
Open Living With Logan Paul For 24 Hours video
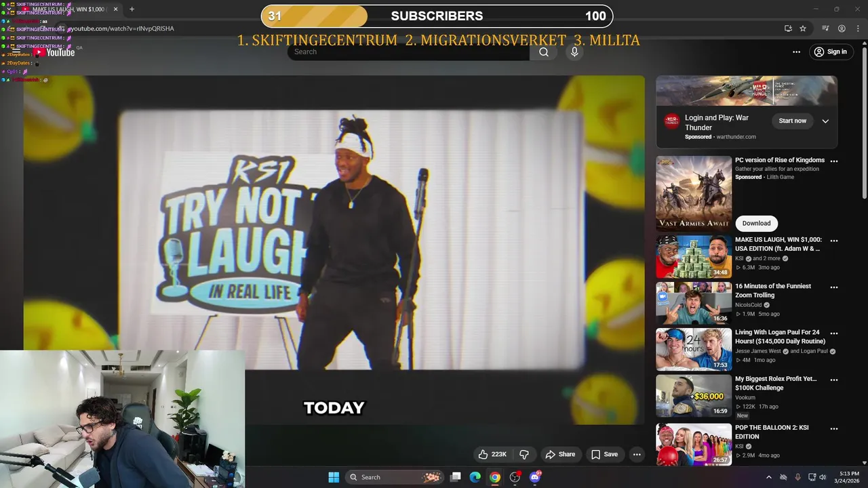[780, 337]
